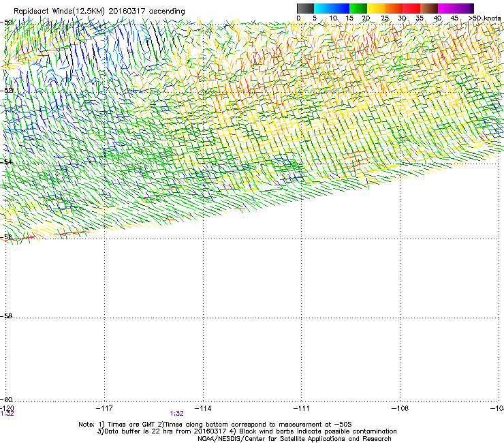Click the -56 latitude axis label
The image size is (504, 443).
click(x=7, y=237)
